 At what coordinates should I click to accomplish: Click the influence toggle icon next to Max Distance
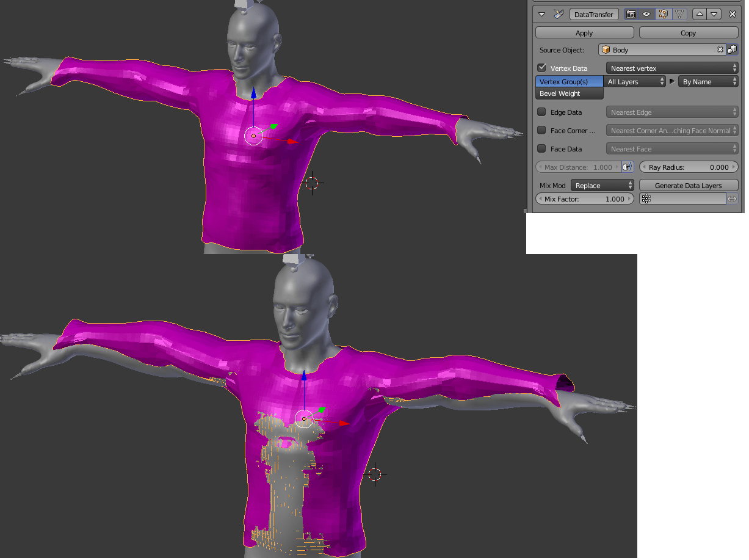pos(628,167)
